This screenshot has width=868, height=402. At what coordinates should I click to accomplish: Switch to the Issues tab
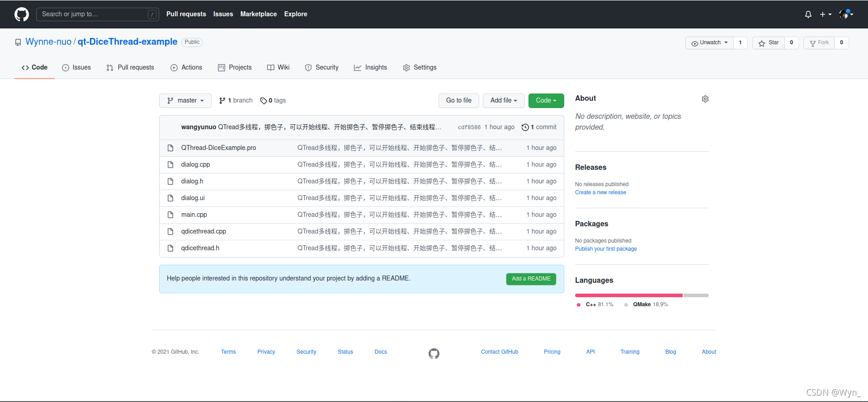tap(76, 67)
